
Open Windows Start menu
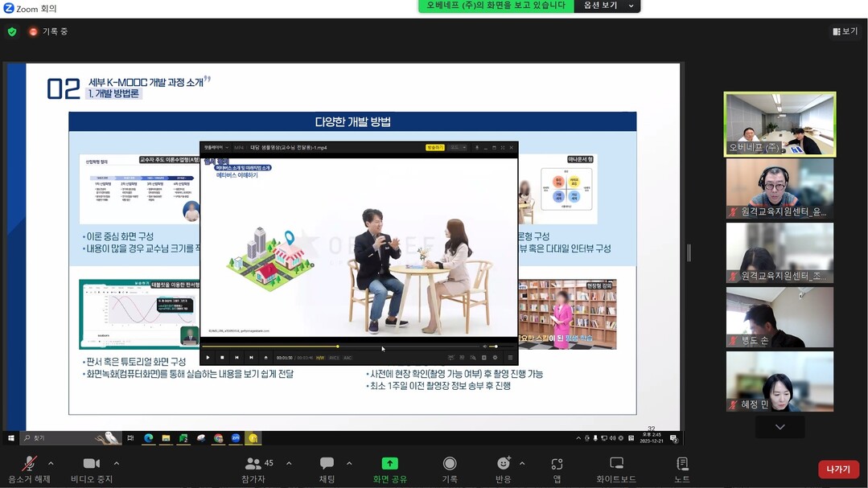pos(11,438)
